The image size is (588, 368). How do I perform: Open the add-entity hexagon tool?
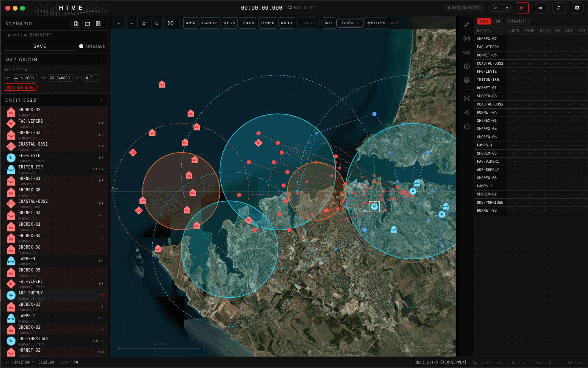467,66
